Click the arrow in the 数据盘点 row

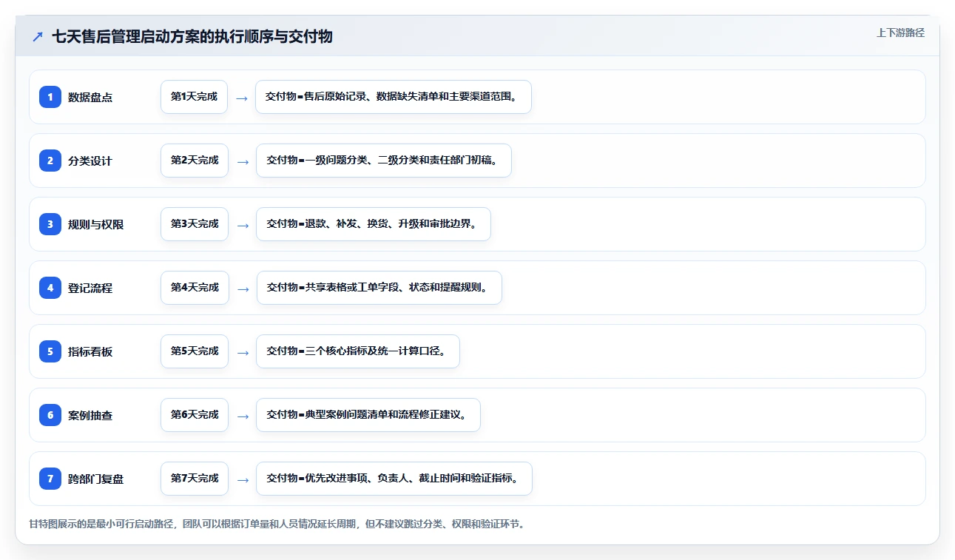pos(242,98)
